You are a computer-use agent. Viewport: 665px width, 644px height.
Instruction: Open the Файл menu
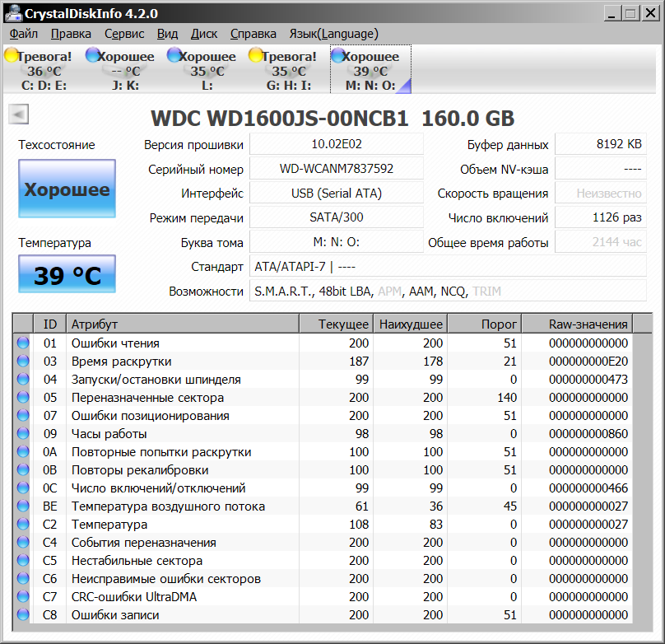click(x=24, y=34)
